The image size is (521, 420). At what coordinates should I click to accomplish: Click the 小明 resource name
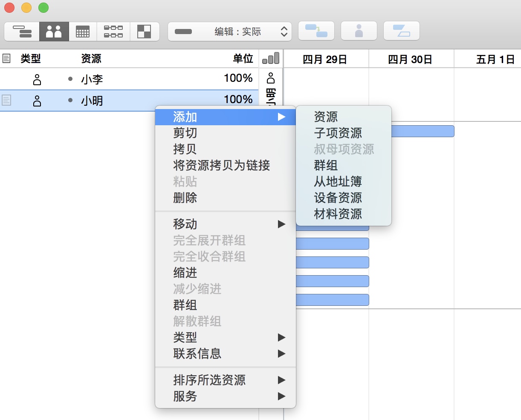[92, 101]
